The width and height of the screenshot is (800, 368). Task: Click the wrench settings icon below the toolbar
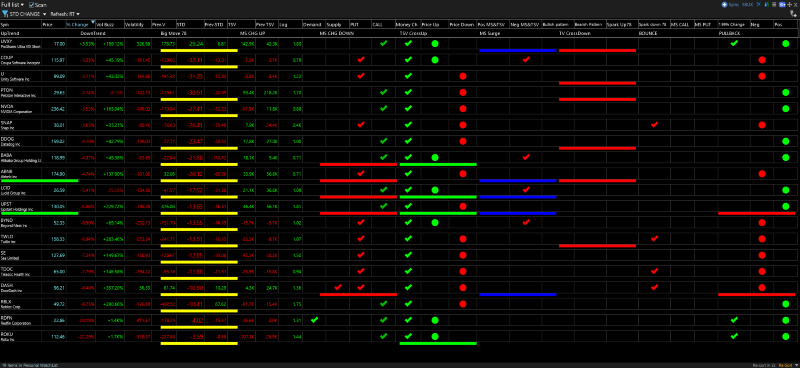(x=793, y=14)
